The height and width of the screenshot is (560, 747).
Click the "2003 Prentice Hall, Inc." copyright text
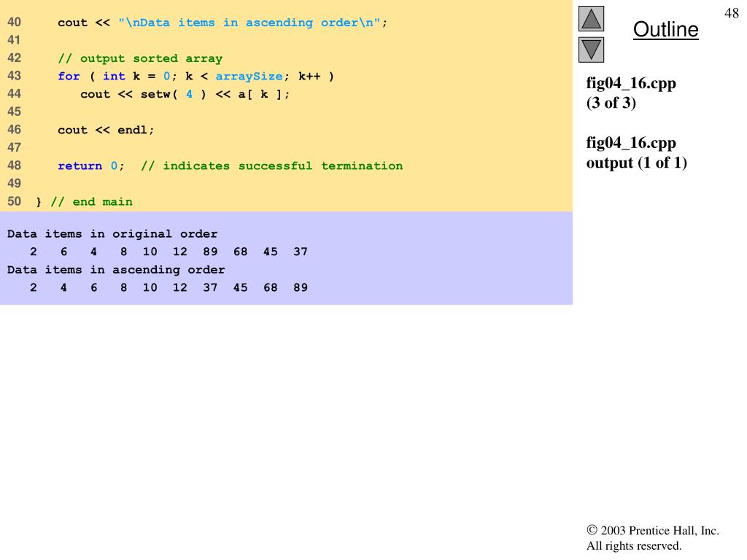point(659,531)
